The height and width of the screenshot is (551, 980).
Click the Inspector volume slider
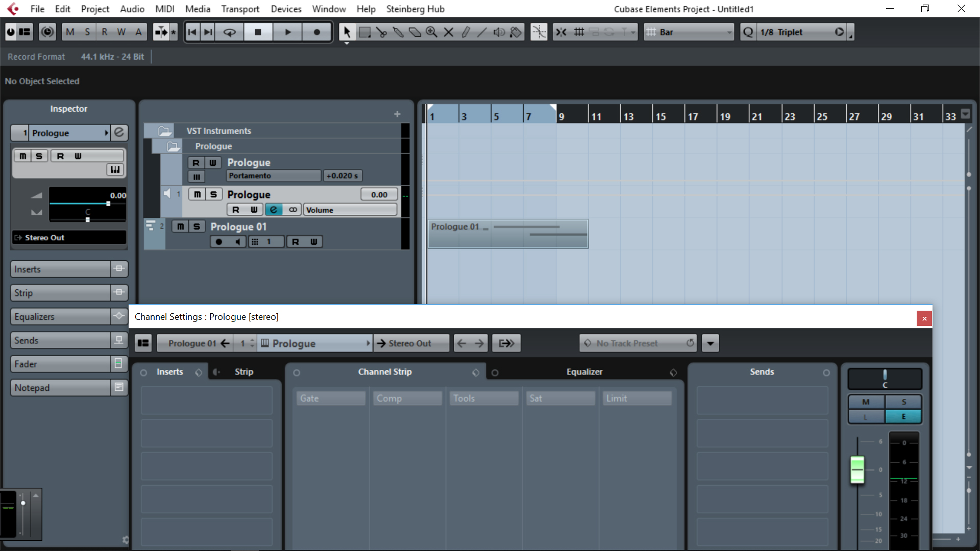tap(87, 204)
